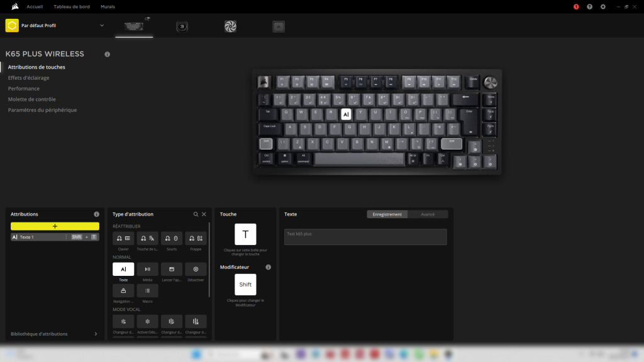Choose the fourth voice mode icon
The height and width of the screenshot is (362, 644).
[196, 321]
